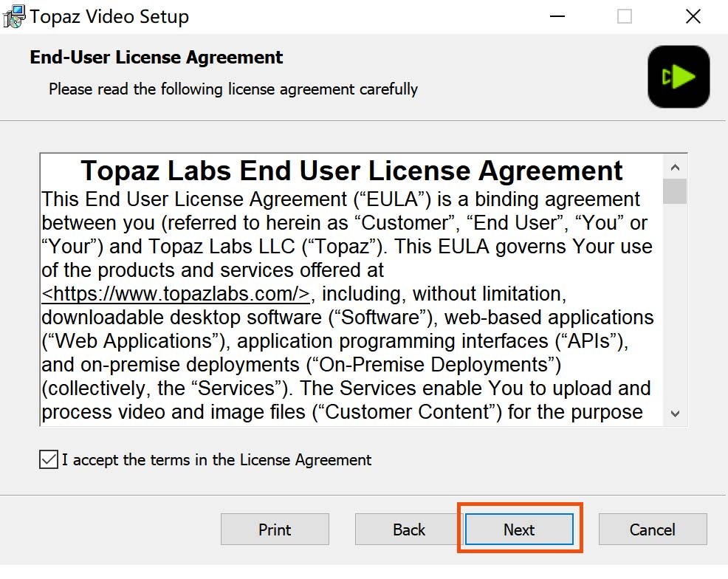The image size is (728, 579).
Task: Select the 'End-User License Agreement' heading
Action: click(154, 57)
